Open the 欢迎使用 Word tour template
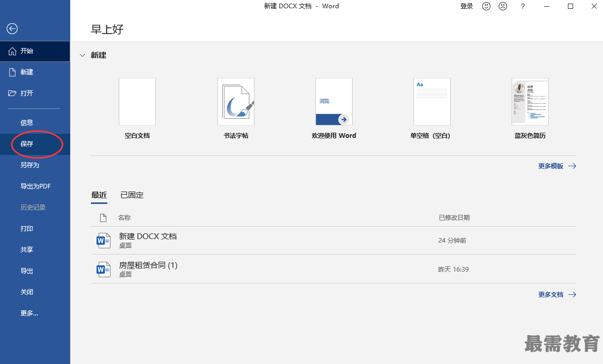This screenshot has width=603, height=364. pyautogui.click(x=334, y=102)
